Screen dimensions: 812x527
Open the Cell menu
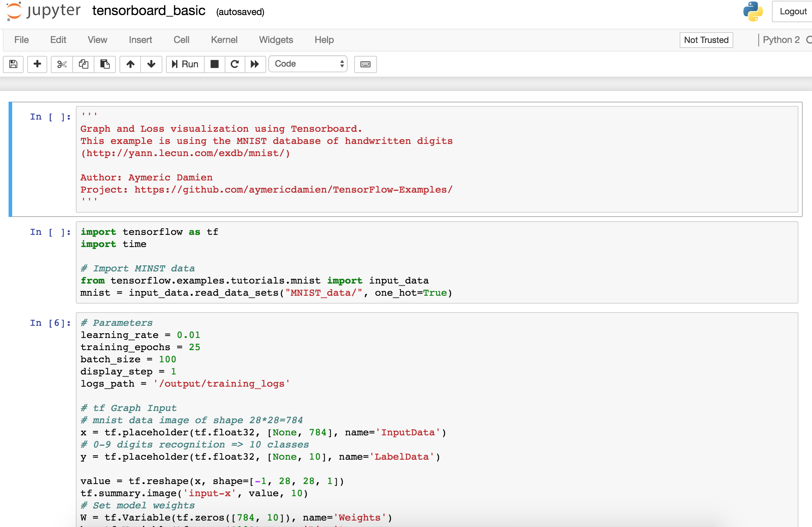click(181, 40)
